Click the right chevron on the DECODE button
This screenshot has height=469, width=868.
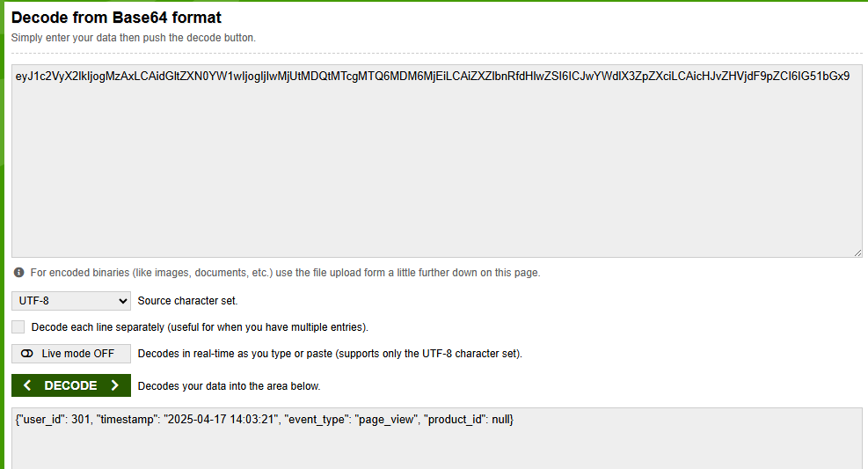[x=114, y=385]
